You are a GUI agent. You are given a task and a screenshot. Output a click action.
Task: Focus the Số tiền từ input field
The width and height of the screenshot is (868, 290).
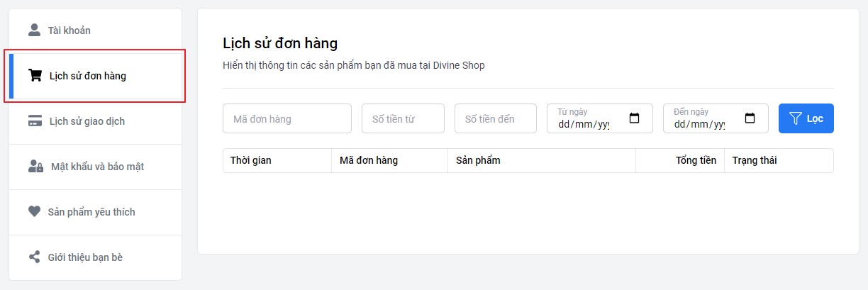[403, 118]
